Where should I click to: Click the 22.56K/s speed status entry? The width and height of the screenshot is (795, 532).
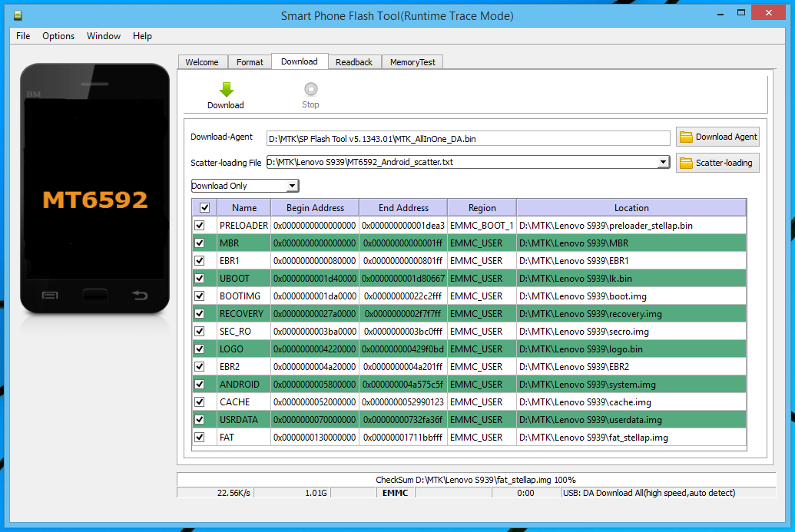pyautogui.click(x=215, y=493)
